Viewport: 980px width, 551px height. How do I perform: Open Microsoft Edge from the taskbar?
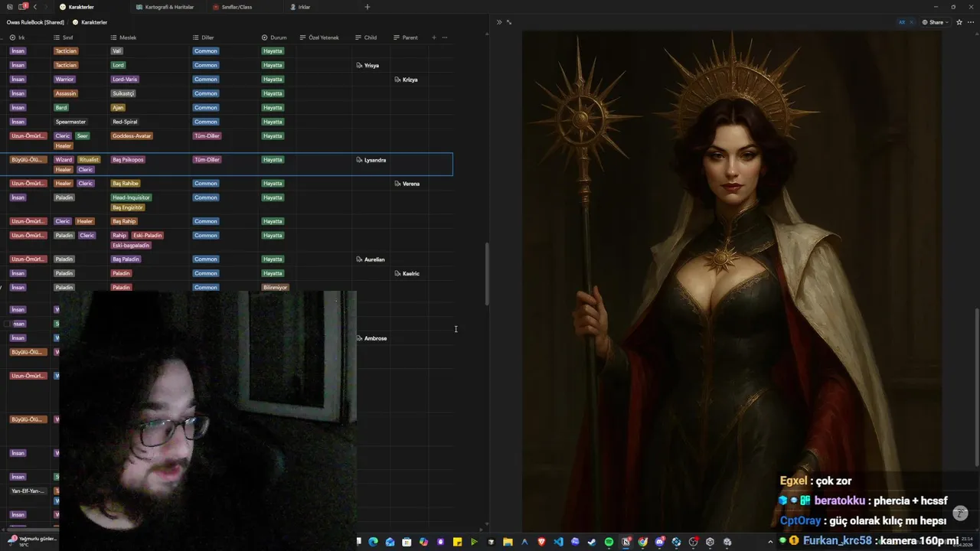coord(373,542)
